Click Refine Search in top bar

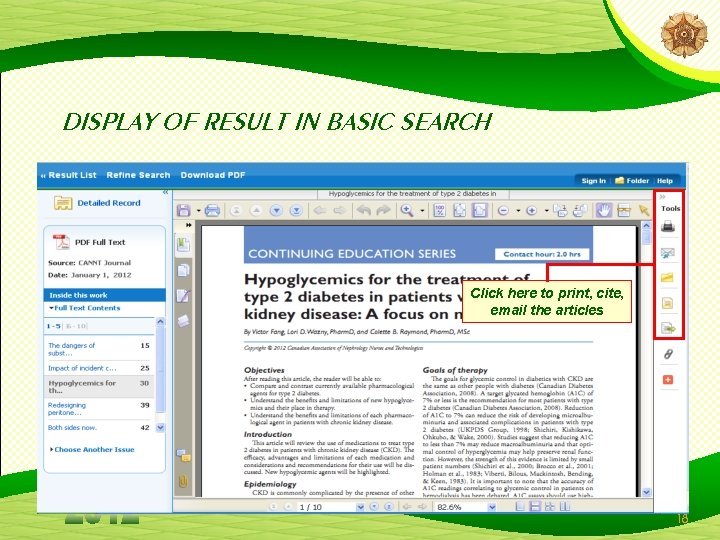click(138, 175)
